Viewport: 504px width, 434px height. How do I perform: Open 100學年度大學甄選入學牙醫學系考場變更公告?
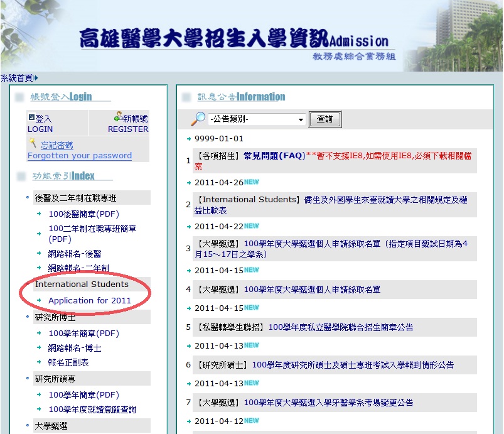pyautogui.click(x=328, y=403)
